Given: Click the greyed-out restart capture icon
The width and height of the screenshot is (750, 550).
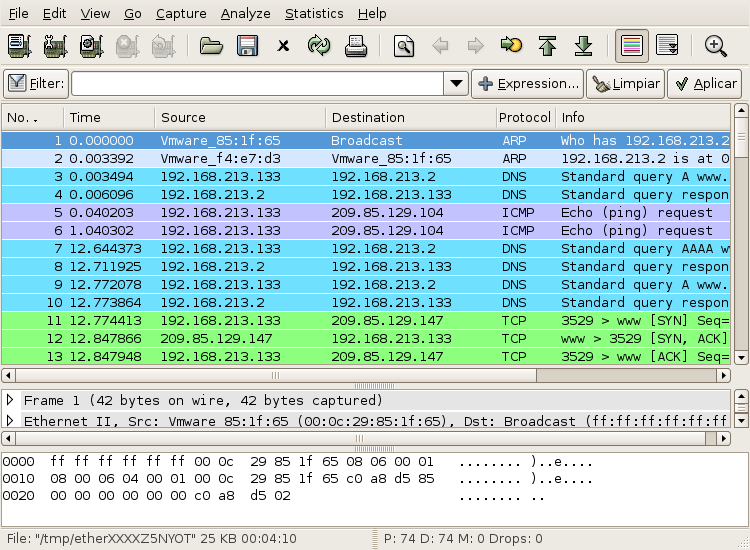Looking at the screenshot, I should (163, 46).
